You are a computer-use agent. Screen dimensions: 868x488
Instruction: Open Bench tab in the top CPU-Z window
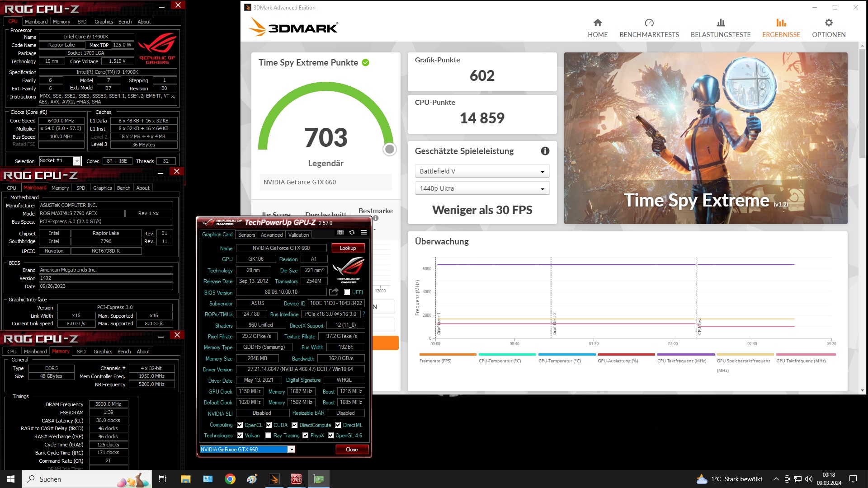125,22
